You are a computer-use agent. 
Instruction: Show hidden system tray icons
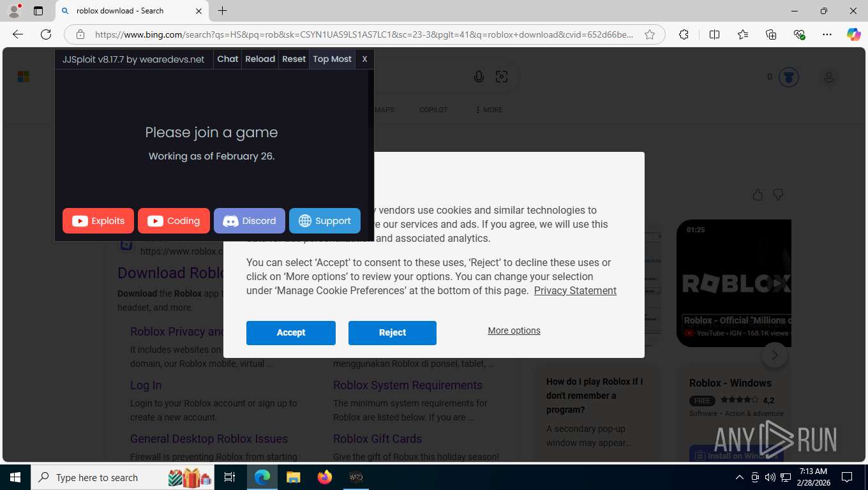(740, 477)
